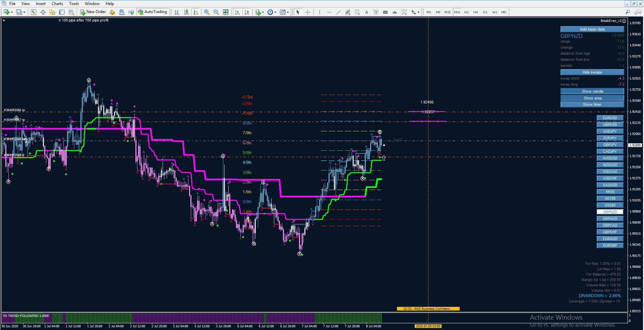Open the Window menu
The image size is (644, 330).
(92, 4)
